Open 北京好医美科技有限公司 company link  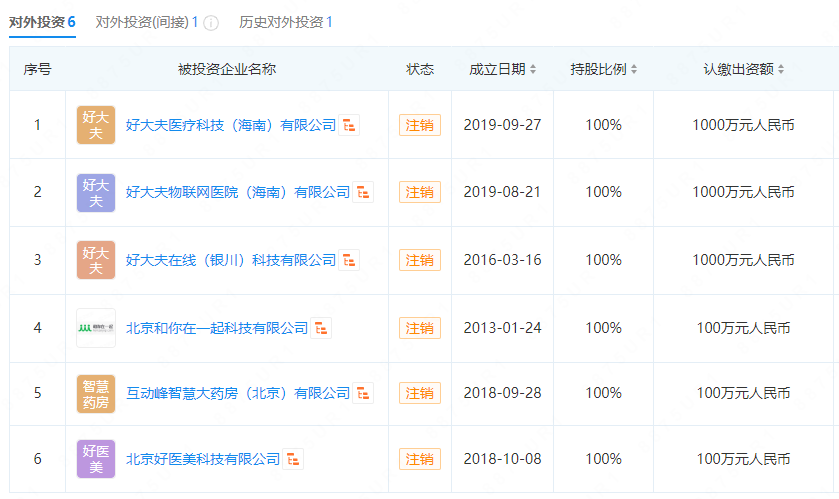[203, 459]
